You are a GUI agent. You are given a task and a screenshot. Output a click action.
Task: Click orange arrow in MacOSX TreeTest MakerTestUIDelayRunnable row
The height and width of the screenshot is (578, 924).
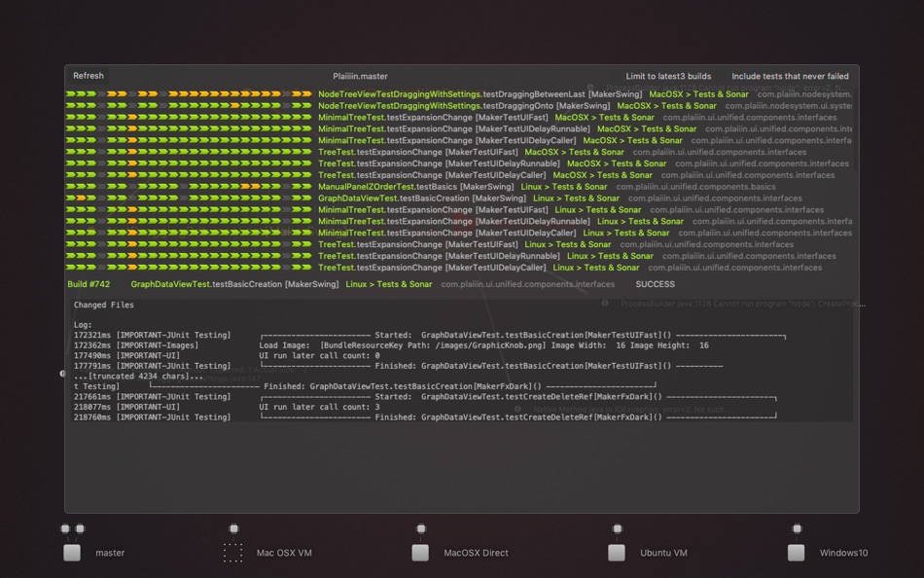[x=132, y=163]
